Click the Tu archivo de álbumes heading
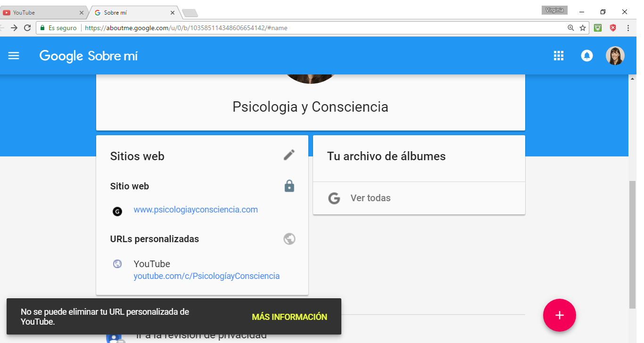The height and width of the screenshot is (343, 644). pyautogui.click(x=387, y=156)
